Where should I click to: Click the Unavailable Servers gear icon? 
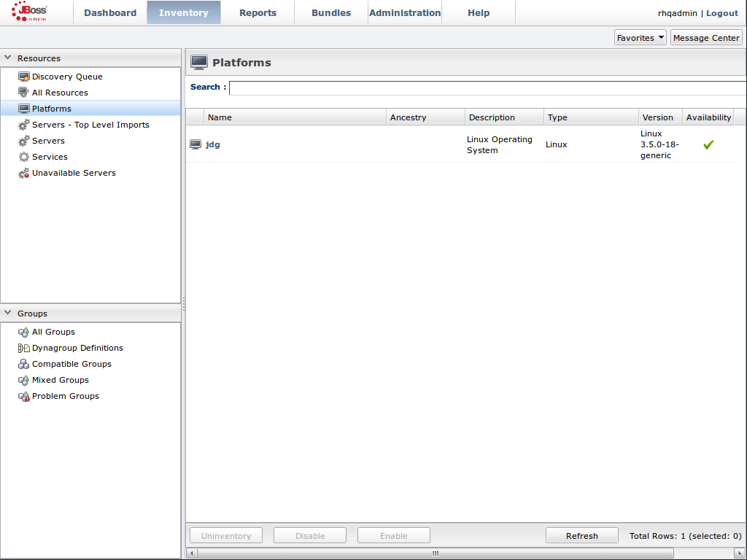(24, 174)
